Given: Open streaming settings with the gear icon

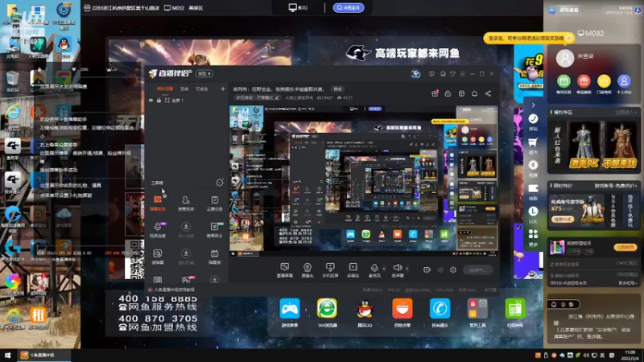Looking at the screenshot, I should (x=453, y=269).
